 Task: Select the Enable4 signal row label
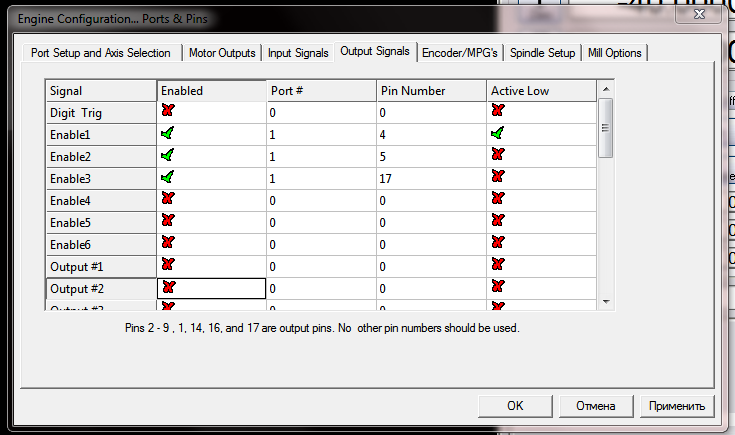101,201
